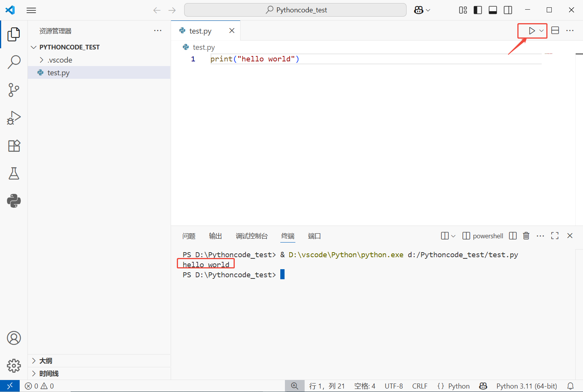
Task: Select interpreter Python 3.11 (64-bit)
Action: tap(527, 386)
